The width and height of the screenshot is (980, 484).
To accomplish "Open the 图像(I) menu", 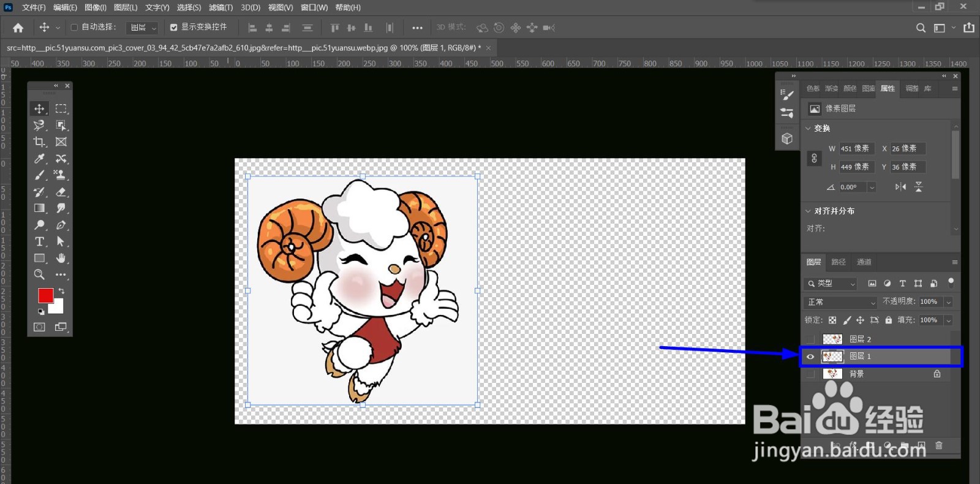I will [x=96, y=7].
